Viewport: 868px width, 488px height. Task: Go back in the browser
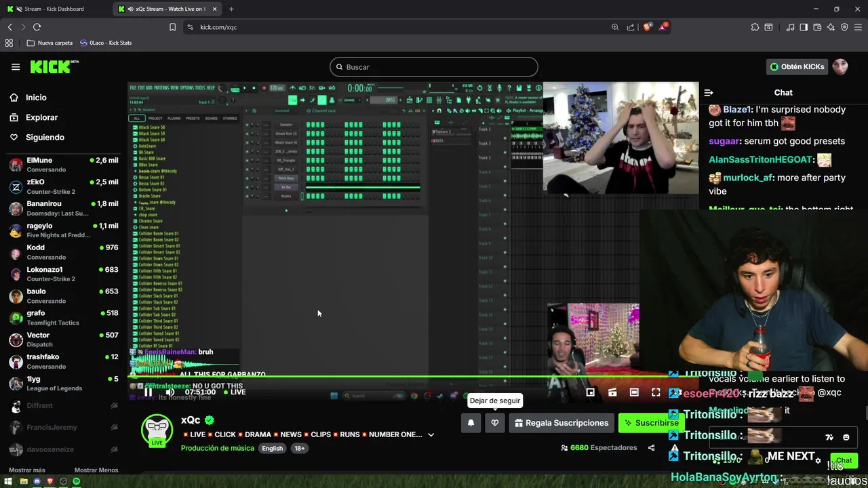coord(10,27)
